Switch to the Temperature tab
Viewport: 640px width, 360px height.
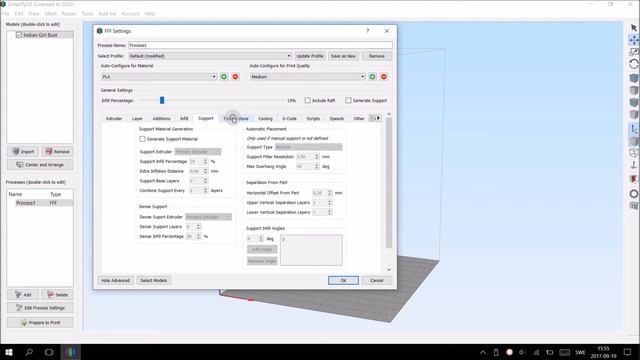(236, 119)
